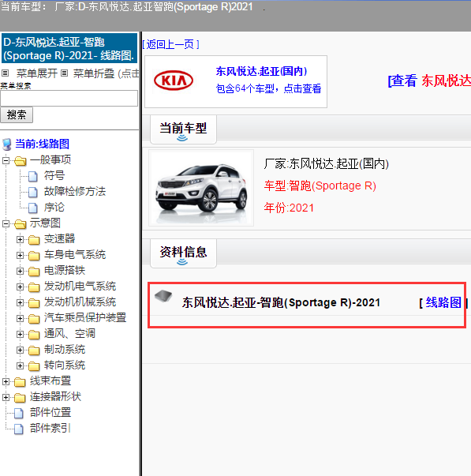This screenshot has height=476, width=471.
Task: Open 部件索引 in the tree
Action: click(50, 429)
